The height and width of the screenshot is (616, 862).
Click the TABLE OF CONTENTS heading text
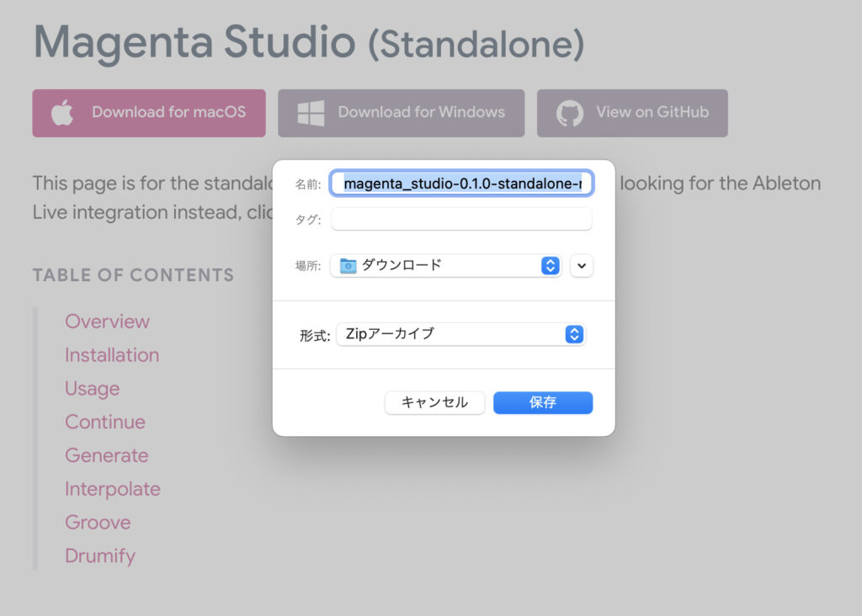(x=134, y=274)
